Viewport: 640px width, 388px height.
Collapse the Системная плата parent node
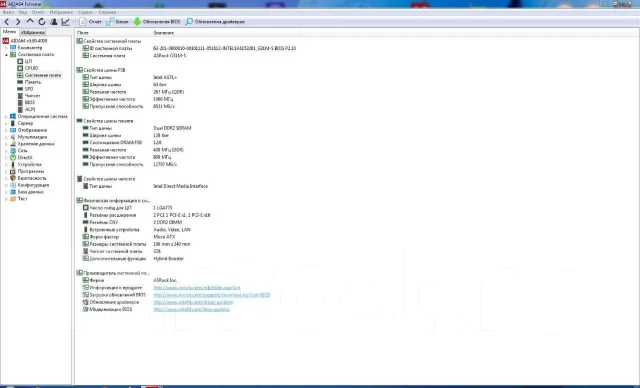tap(6, 55)
